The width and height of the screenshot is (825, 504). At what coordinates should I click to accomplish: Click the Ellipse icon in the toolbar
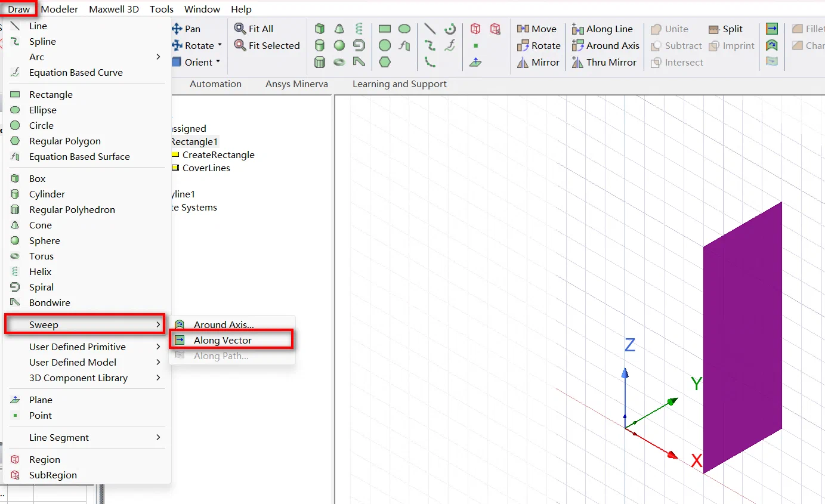404,29
